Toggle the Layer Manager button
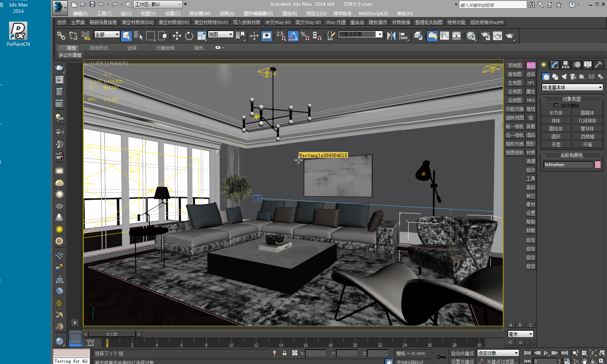The image size is (607, 364). coord(418,36)
